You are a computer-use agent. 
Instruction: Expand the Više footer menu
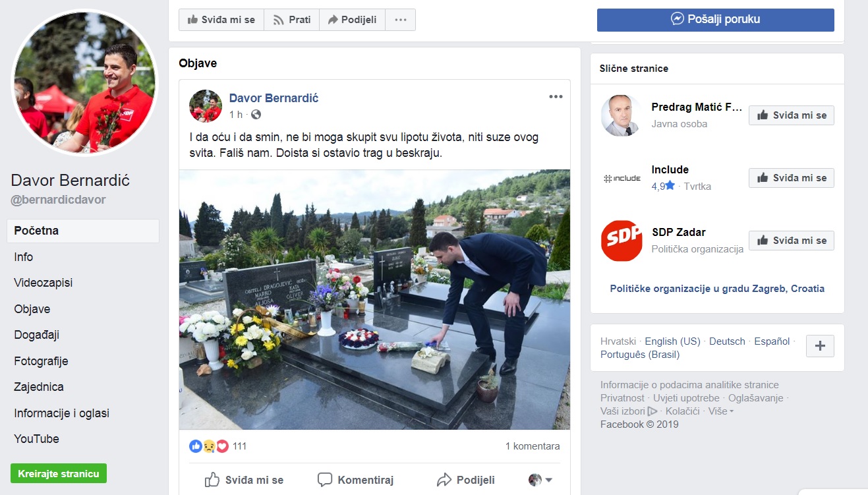coord(720,411)
